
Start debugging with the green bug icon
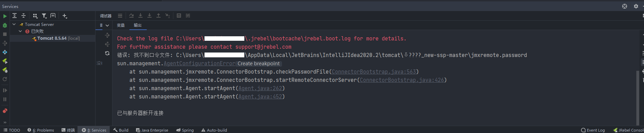5,25
